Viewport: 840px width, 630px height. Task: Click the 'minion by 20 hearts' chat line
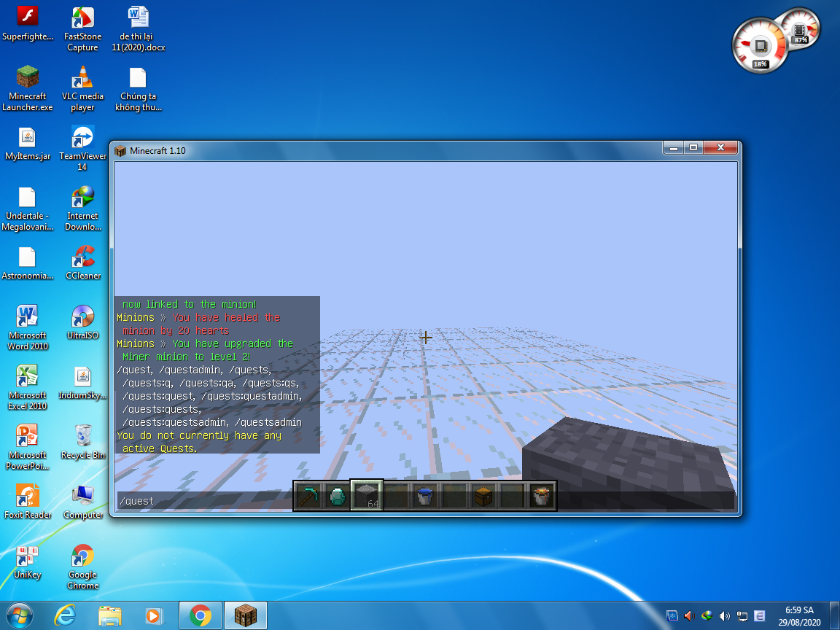(176, 330)
